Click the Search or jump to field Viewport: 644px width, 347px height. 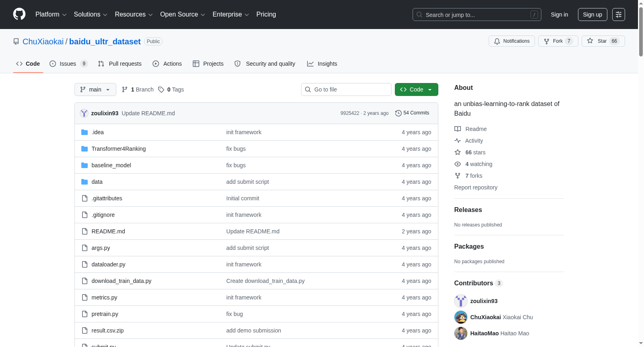pyautogui.click(x=477, y=15)
